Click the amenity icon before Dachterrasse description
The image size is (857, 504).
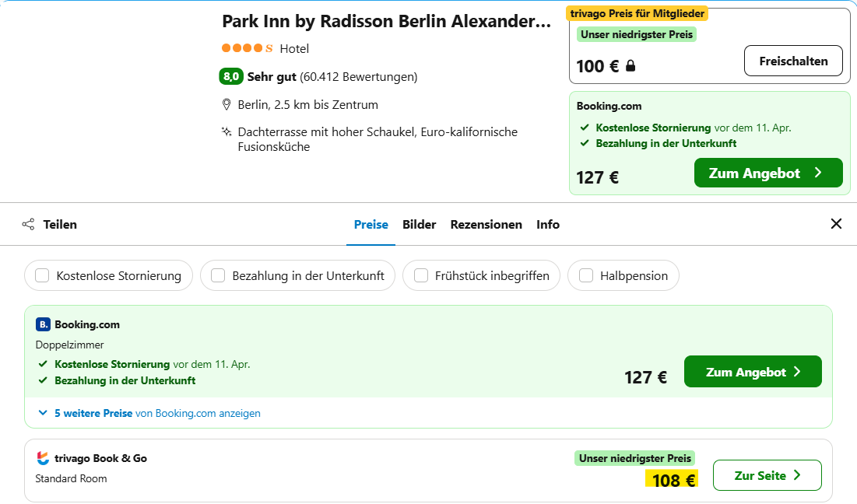[x=226, y=131]
